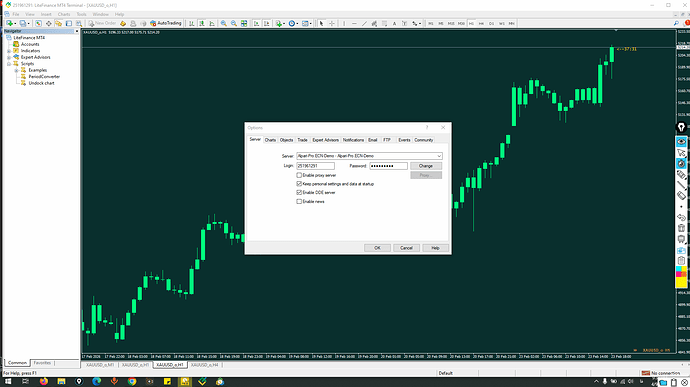Open the Strategy Tester toolbar icon
The height and width of the screenshot is (387, 690).
pos(79,23)
